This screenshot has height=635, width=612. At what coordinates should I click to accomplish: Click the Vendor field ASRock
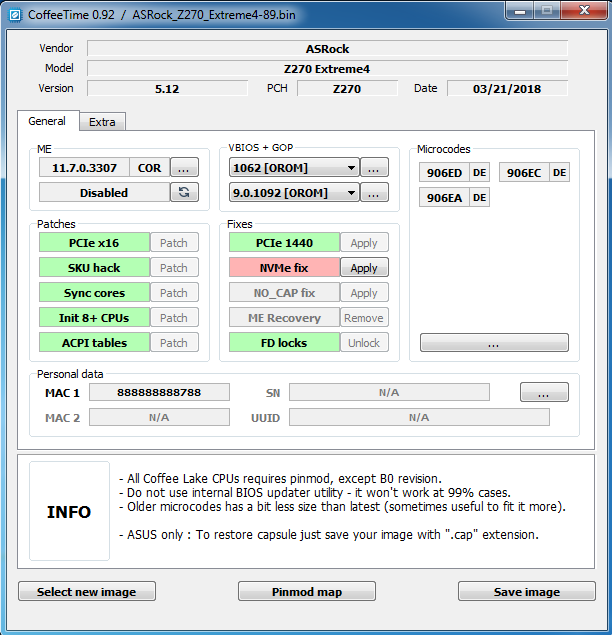click(x=327, y=49)
